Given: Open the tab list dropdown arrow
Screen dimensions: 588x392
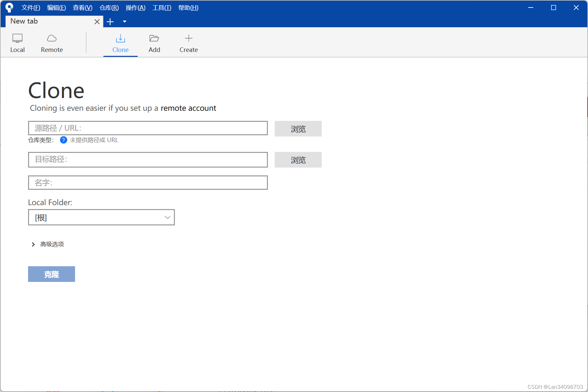Looking at the screenshot, I should pyautogui.click(x=125, y=22).
